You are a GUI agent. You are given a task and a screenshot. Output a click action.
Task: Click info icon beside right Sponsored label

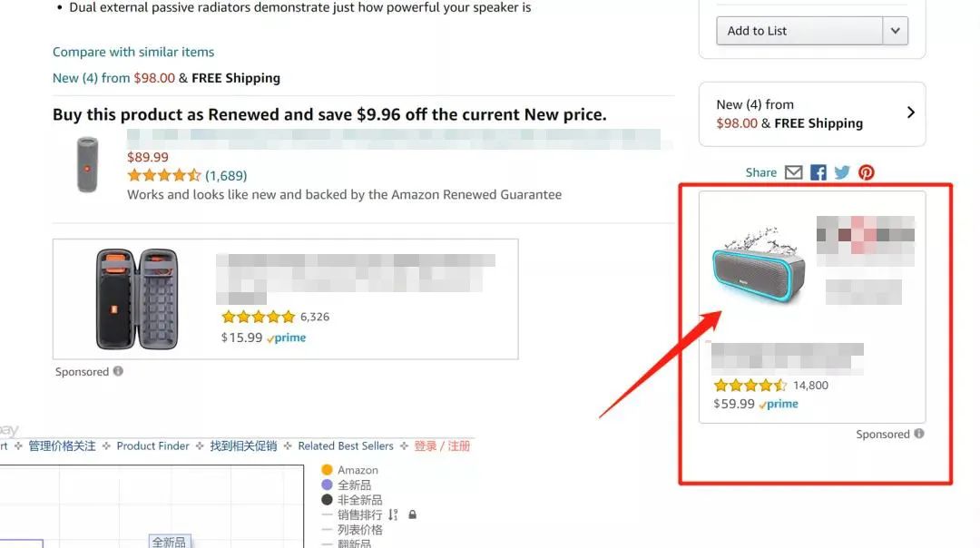pos(919,434)
